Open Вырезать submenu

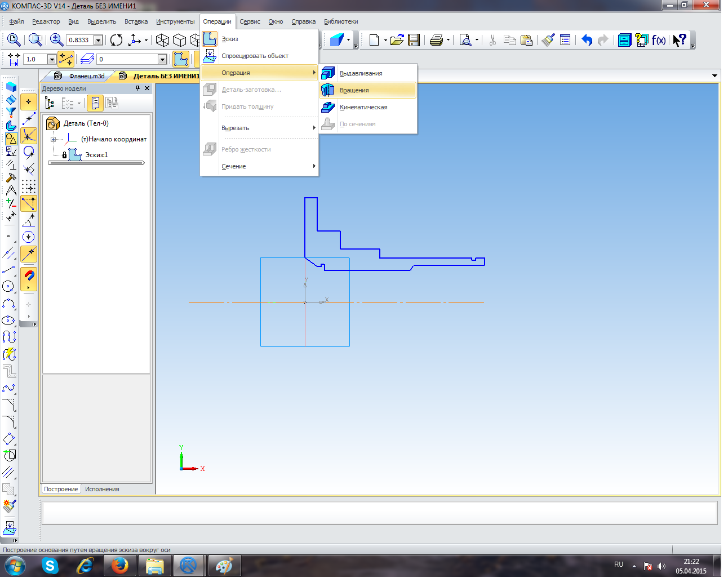pos(260,128)
